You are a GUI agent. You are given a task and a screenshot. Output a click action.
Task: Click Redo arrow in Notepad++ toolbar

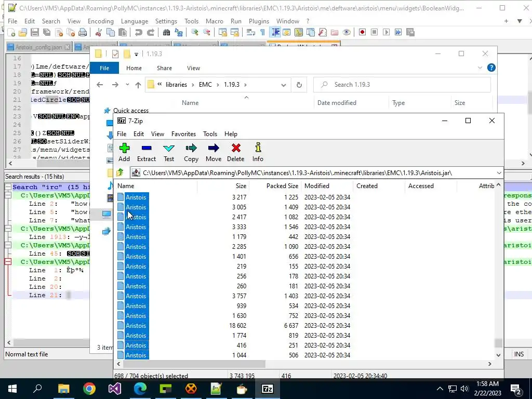(150, 32)
